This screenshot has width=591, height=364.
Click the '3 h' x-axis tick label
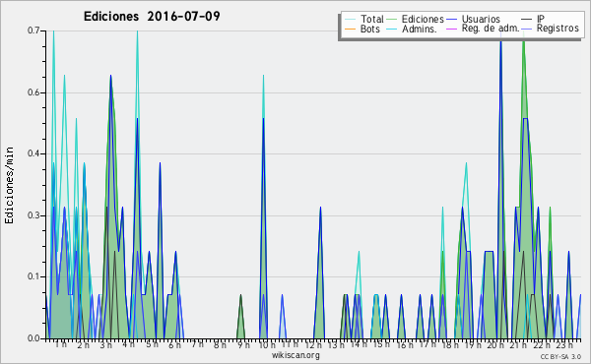tap(106, 344)
